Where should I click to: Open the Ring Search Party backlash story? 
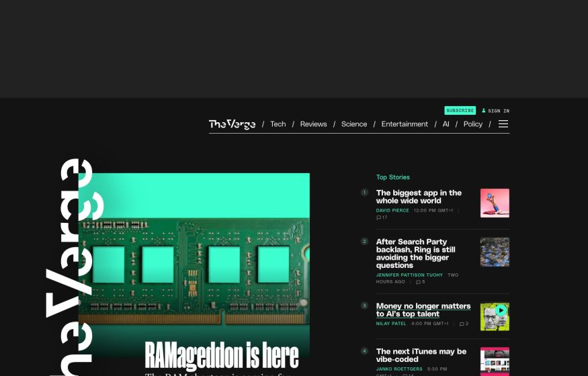tap(415, 254)
